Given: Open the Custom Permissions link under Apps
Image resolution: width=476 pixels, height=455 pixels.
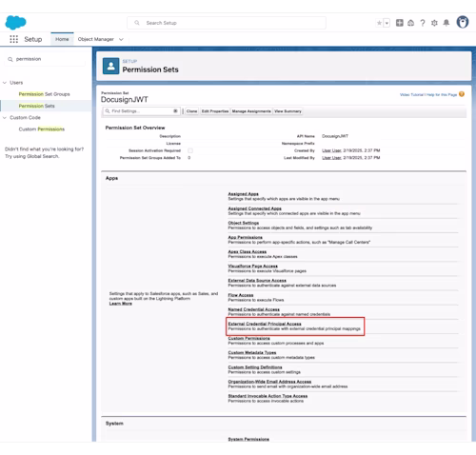Looking at the screenshot, I should (x=248, y=338).
